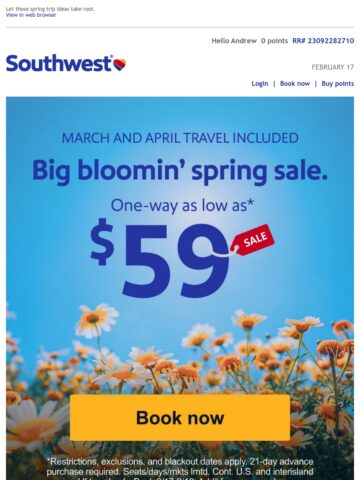This screenshot has height=480, width=360.
Task: Click the Southwest heart logo icon
Action: click(119, 64)
